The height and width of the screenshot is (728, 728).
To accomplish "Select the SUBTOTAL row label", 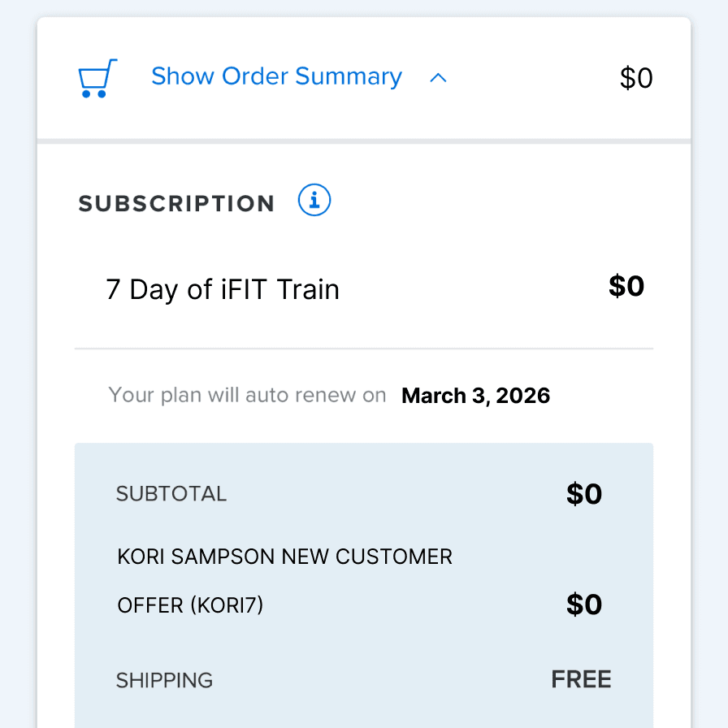I will (171, 493).
